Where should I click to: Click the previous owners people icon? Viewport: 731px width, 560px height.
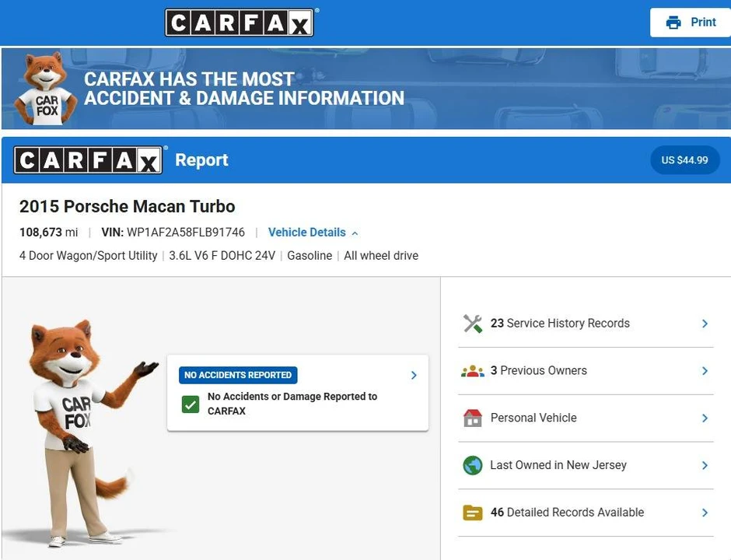click(x=473, y=371)
